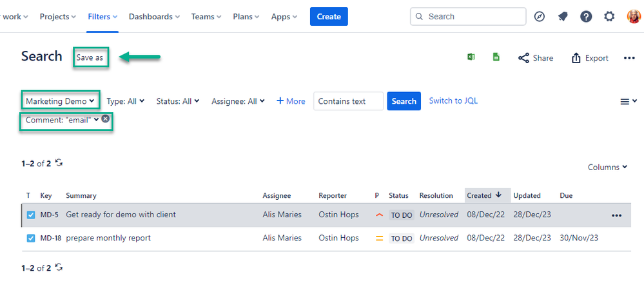
Task: Open the settings gear icon
Action: click(609, 17)
